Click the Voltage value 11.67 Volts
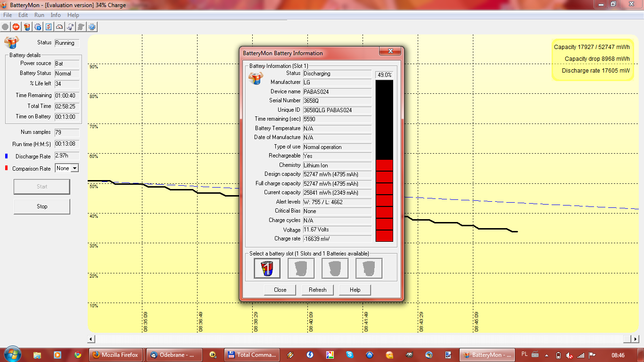The height and width of the screenshot is (362, 644). (337, 230)
